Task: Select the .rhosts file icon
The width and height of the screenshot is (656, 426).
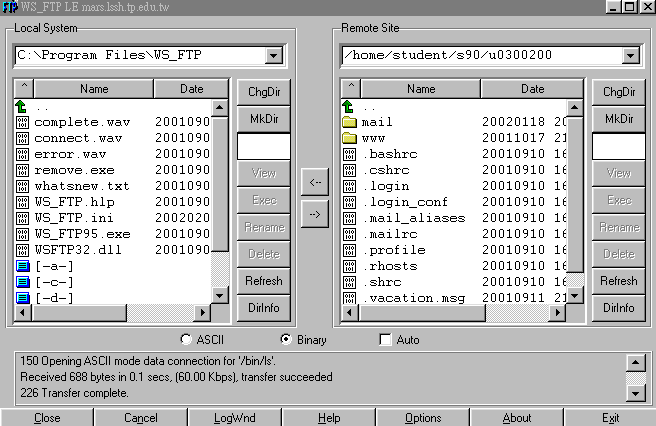Action: [x=349, y=266]
